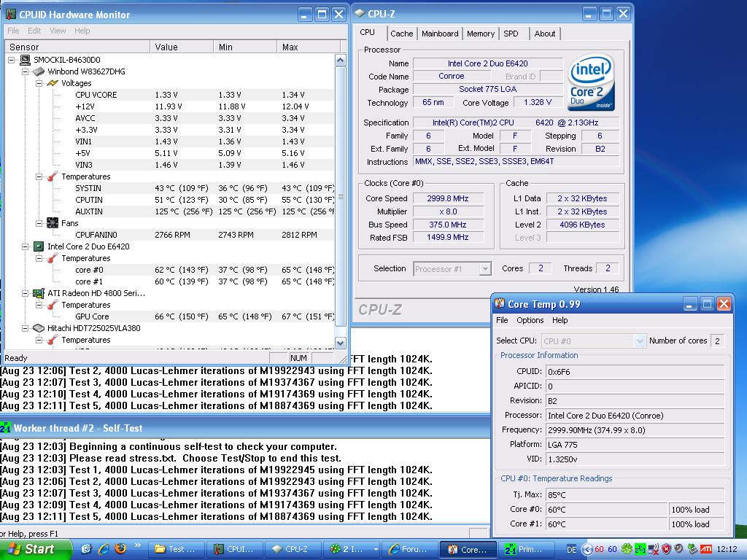Click the Intel Core 2 Duo chip icon
This screenshot has height=560, width=747.
click(38, 246)
